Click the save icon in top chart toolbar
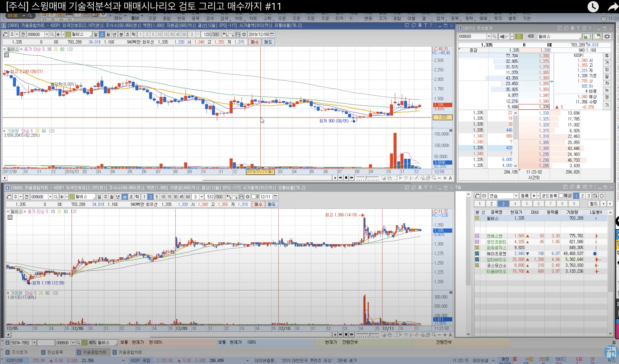The width and height of the screenshot is (619, 364). click(238, 34)
